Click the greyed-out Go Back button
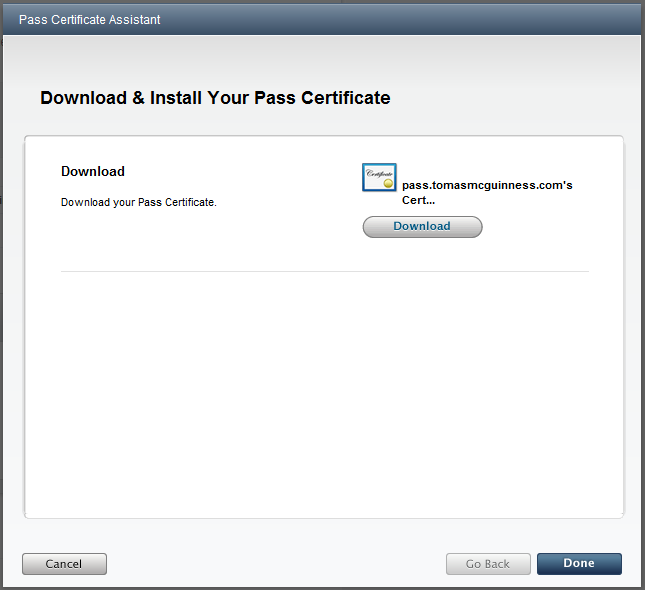The image size is (645, 590). [488, 564]
